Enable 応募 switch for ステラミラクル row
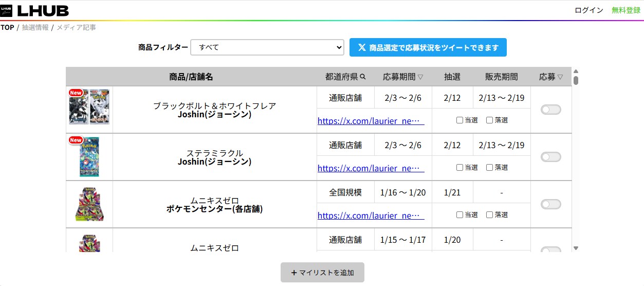 [550, 157]
